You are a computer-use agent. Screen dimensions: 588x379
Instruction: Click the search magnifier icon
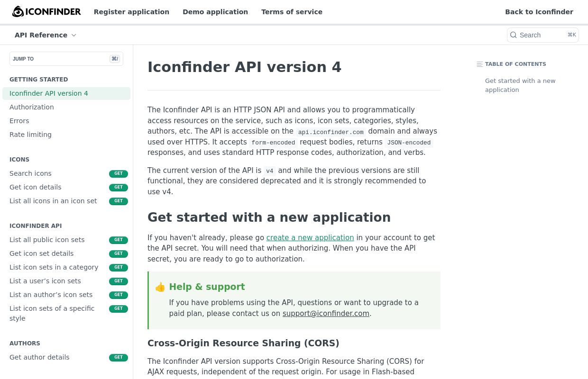coord(514,35)
